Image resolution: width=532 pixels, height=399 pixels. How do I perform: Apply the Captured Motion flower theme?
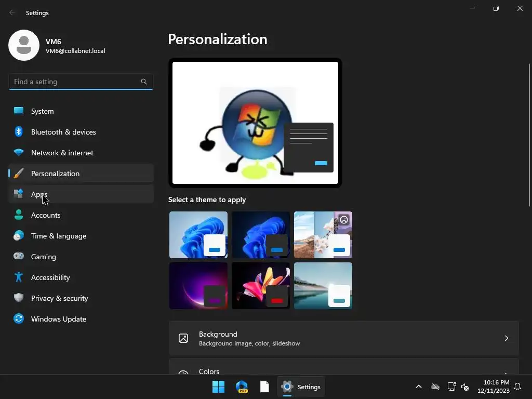coord(261,286)
